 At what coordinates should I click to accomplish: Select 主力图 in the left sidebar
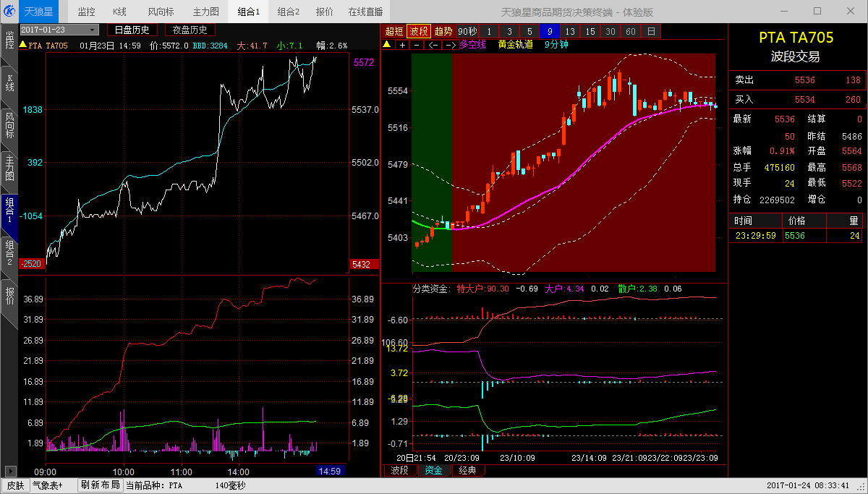click(x=9, y=167)
